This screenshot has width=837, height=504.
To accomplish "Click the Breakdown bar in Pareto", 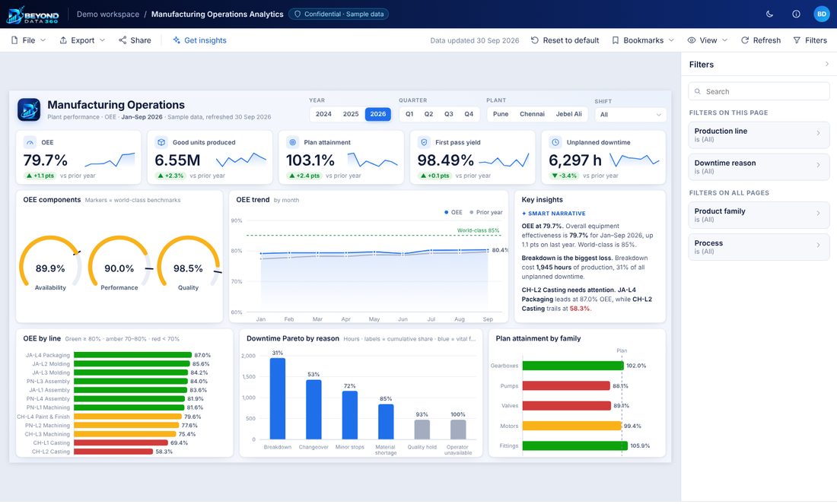I will click(x=278, y=398).
